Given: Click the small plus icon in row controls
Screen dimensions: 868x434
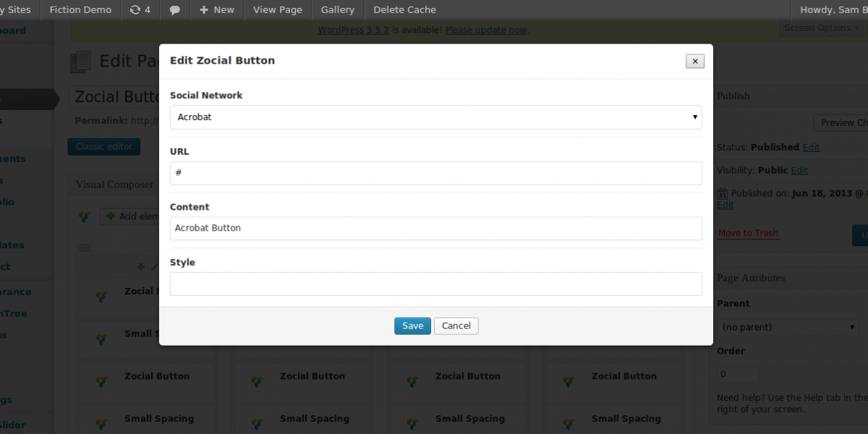Looking at the screenshot, I should coord(141,266).
